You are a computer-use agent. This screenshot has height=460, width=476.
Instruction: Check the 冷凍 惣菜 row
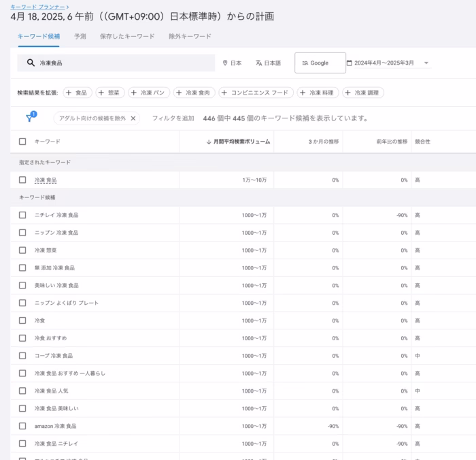coord(22,250)
